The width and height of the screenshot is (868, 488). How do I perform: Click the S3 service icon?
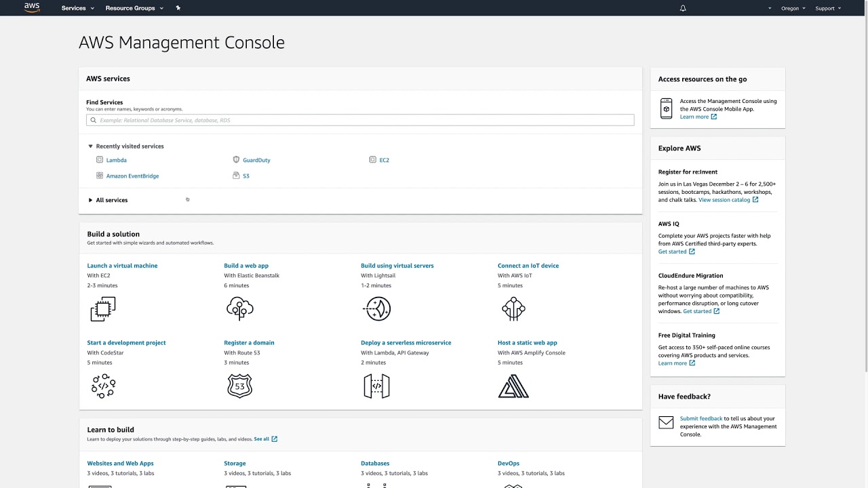click(236, 176)
